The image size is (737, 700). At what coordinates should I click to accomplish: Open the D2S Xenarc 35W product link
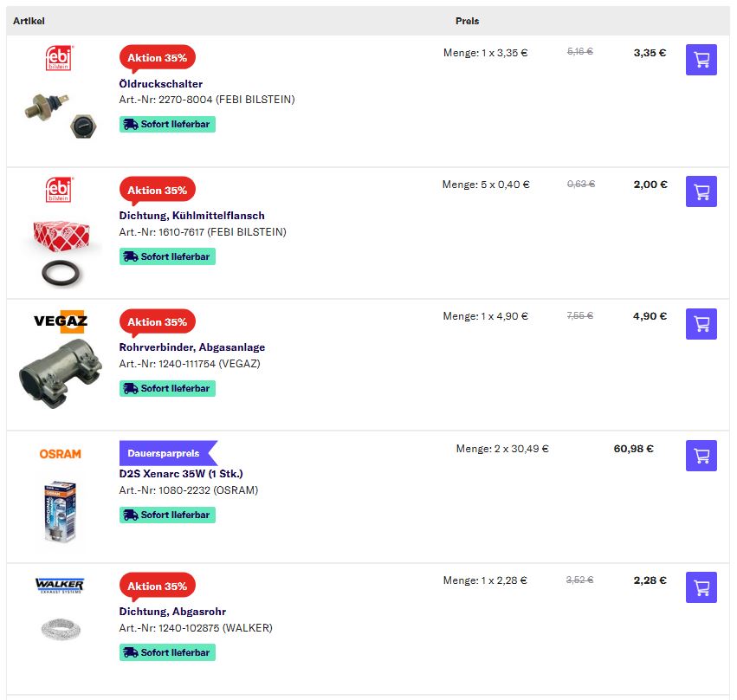[x=181, y=474]
